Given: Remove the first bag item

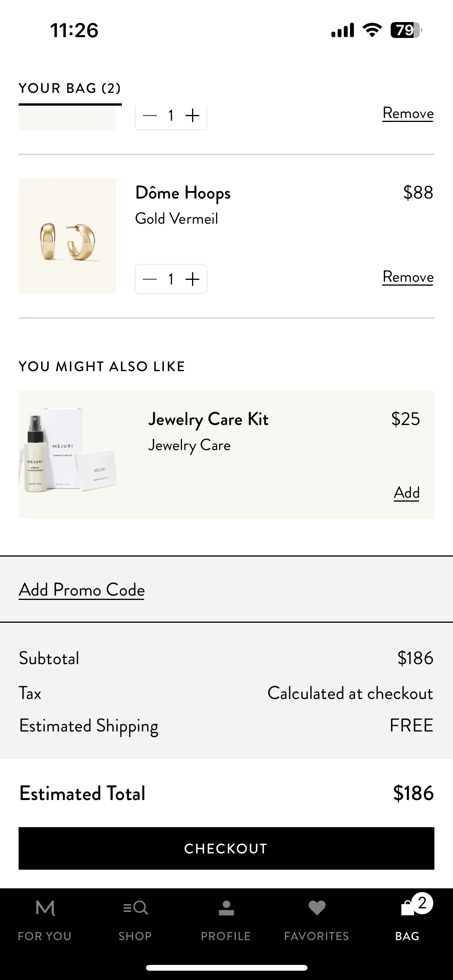Looking at the screenshot, I should pyautogui.click(x=408, y=113).
